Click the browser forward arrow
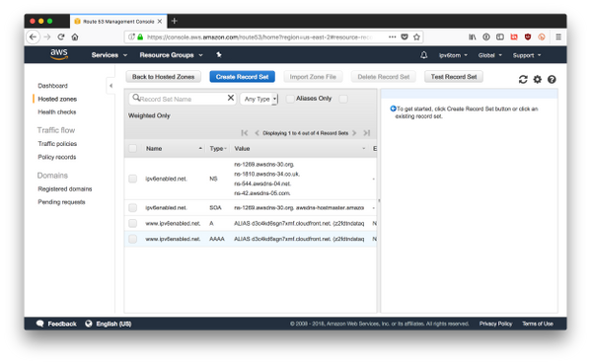Screen dimensions: 591x364 click(47, 36)
